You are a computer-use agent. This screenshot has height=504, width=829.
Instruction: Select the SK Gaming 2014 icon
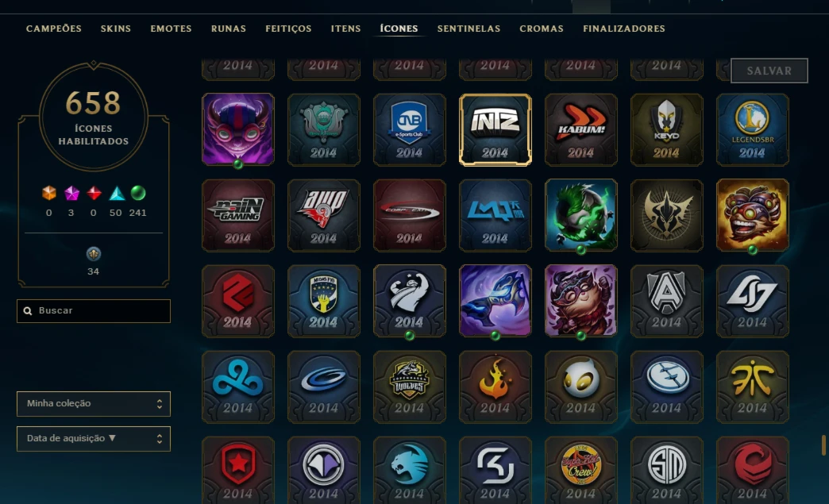click(495, 470)
